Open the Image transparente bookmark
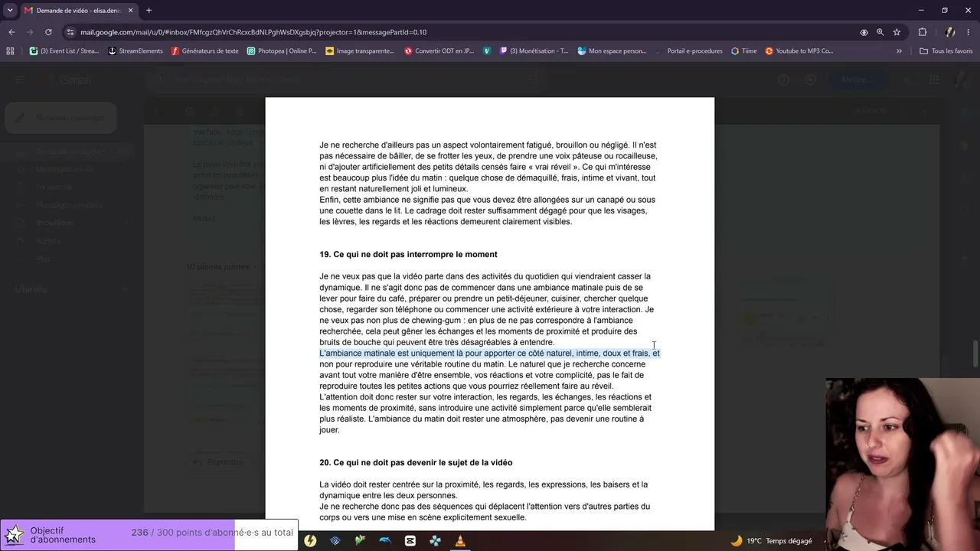This screenshot has height=551, width=980. [360, 51]
